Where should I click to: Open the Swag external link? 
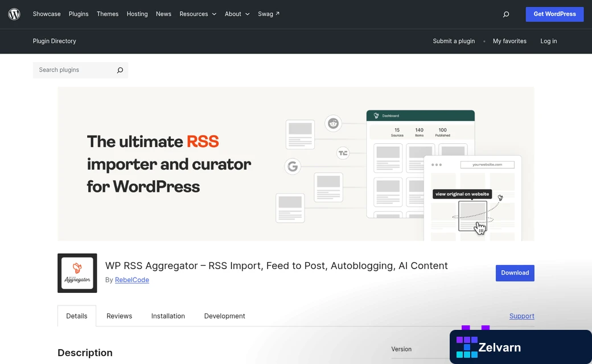(x=269, y=14)
